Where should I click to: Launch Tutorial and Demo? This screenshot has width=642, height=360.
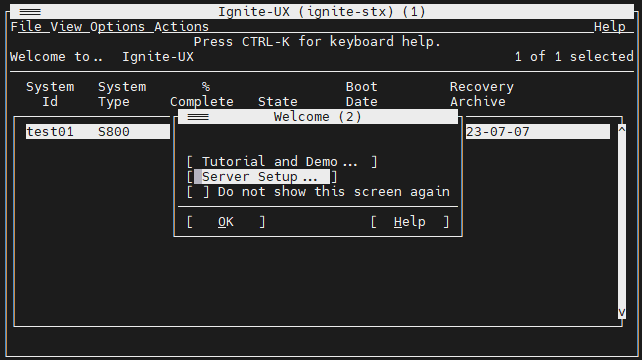pyautogui.click(x=282, y=162)
